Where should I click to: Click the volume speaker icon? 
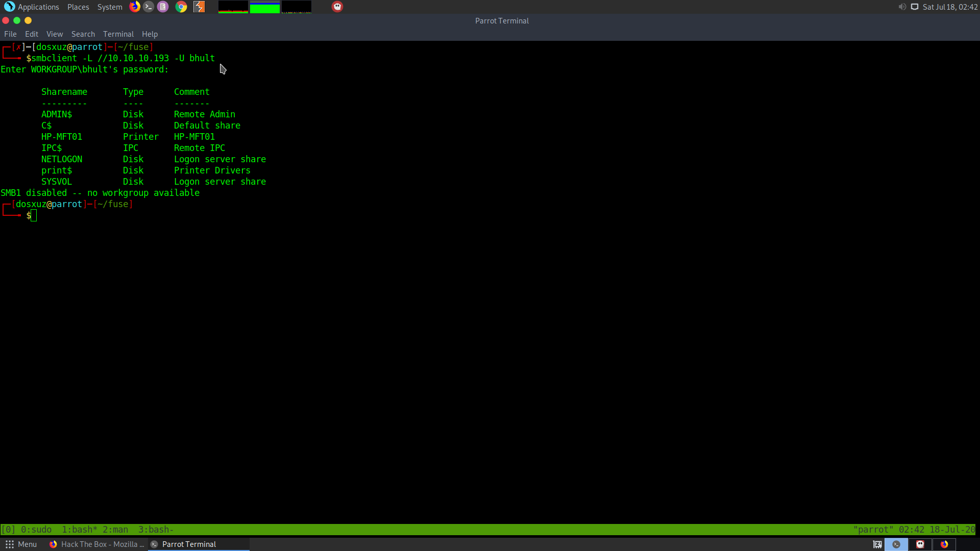click(902, 7)
